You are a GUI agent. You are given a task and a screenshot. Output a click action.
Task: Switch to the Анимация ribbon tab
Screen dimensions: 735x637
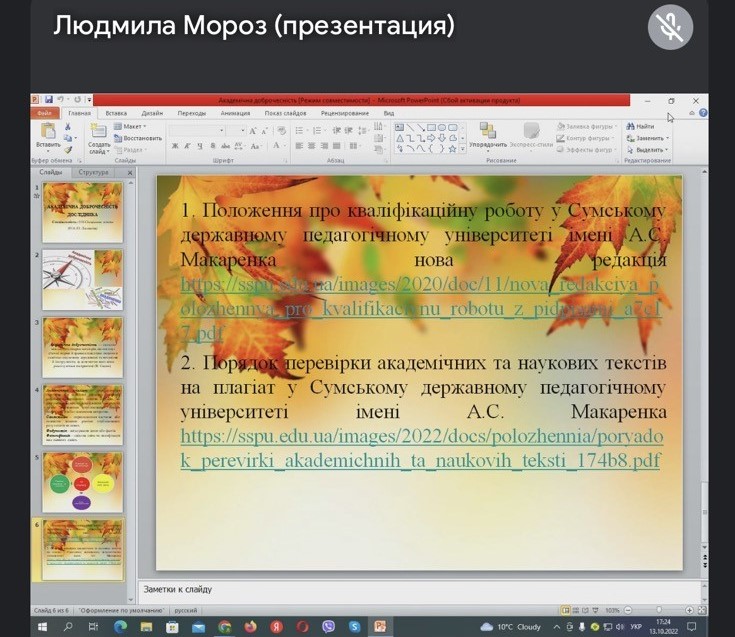(236, 114)
